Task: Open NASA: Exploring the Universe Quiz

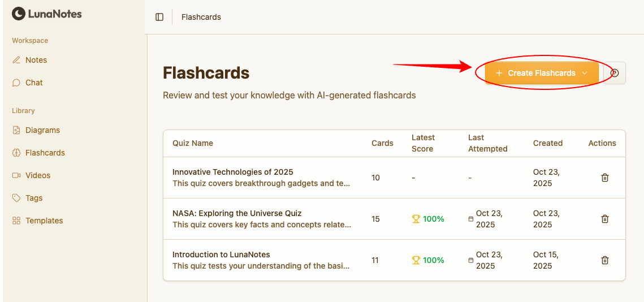Action: point(237,213)
